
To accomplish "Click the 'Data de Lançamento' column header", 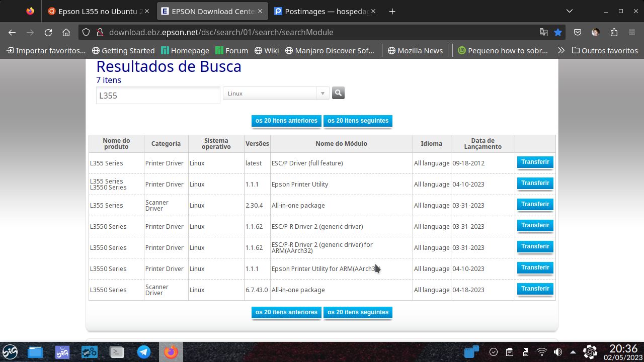I will pyautogui.click(x=482, y=144).
